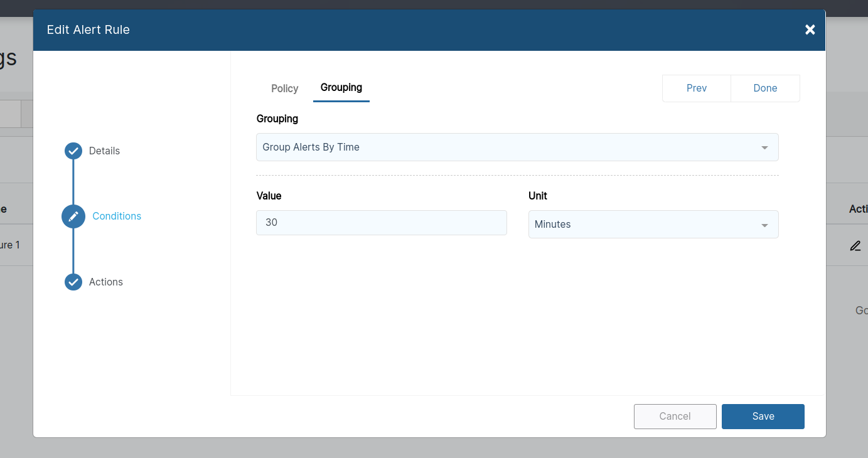Screen dimensions: 868x458
Task: Open the Unit dropdown showing Minutes
Action: [653, 224]
